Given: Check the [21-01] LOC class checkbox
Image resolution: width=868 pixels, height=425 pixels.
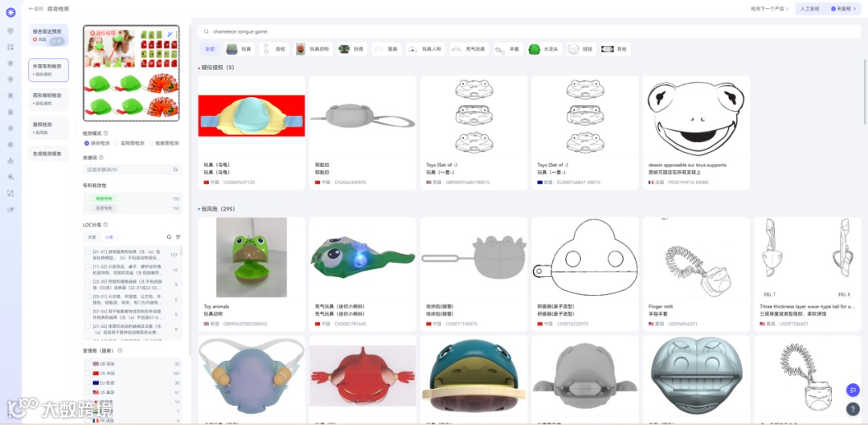Looking at the screenshot, I should 88,251.
